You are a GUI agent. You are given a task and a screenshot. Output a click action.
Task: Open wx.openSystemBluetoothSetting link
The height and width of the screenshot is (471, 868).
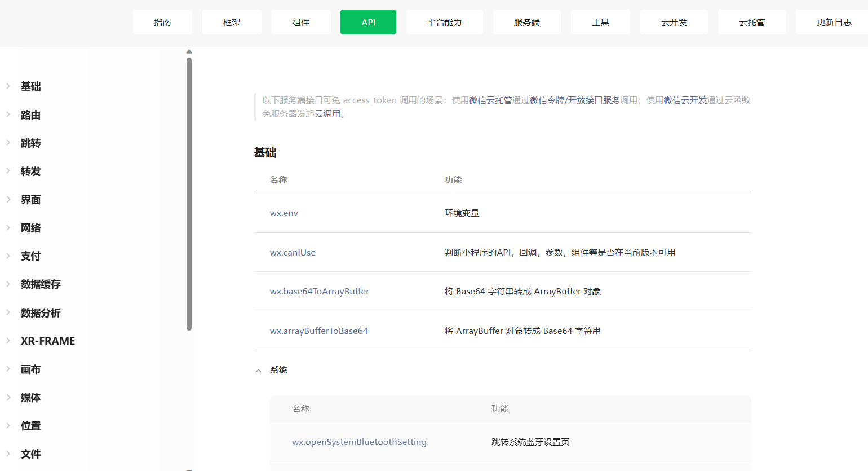tap(359, 442)
